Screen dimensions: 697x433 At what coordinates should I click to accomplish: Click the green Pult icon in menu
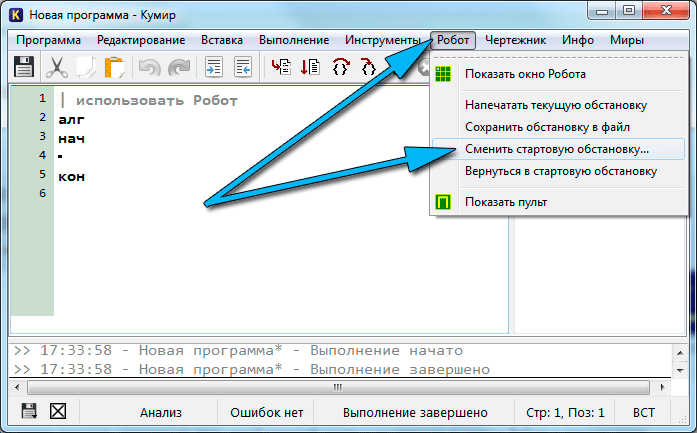coord(443,202)
